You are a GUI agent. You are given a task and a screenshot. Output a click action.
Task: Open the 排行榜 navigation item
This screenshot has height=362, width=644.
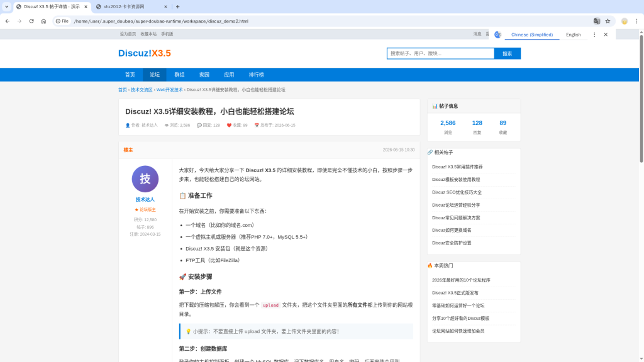257,75
